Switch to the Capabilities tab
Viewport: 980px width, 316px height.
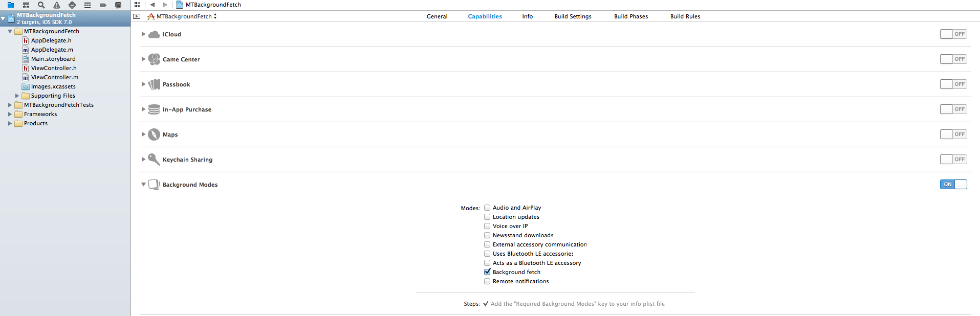tap(485, 16)
